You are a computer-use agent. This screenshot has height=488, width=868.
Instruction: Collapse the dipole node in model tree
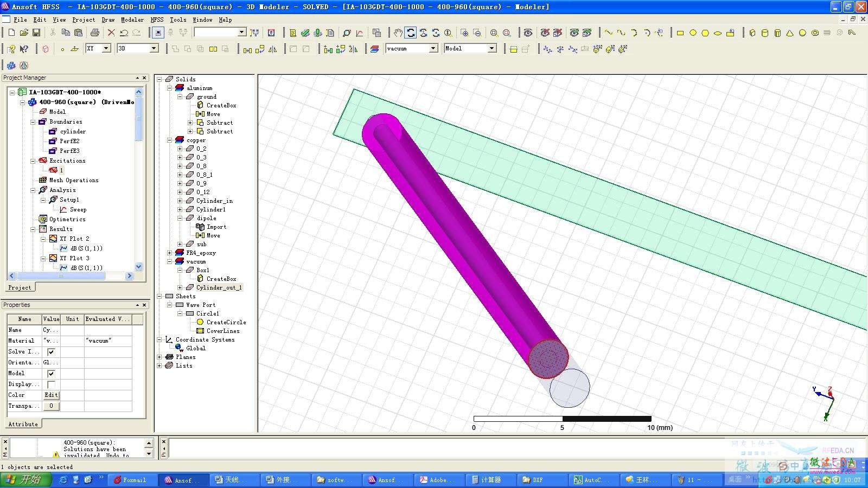point(180,218)
